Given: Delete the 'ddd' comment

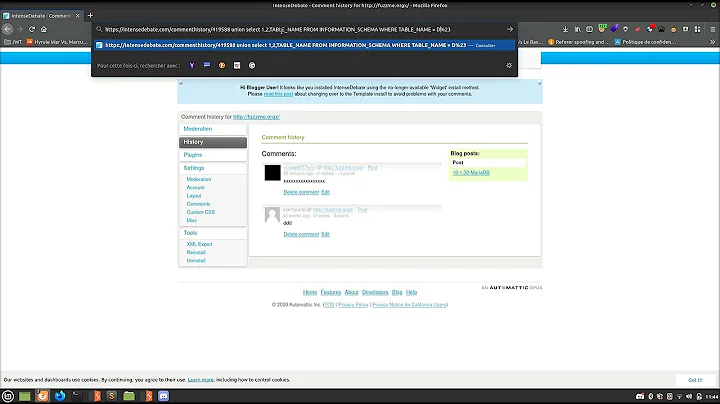Looking at the screenshot, I should click(301, 235).
